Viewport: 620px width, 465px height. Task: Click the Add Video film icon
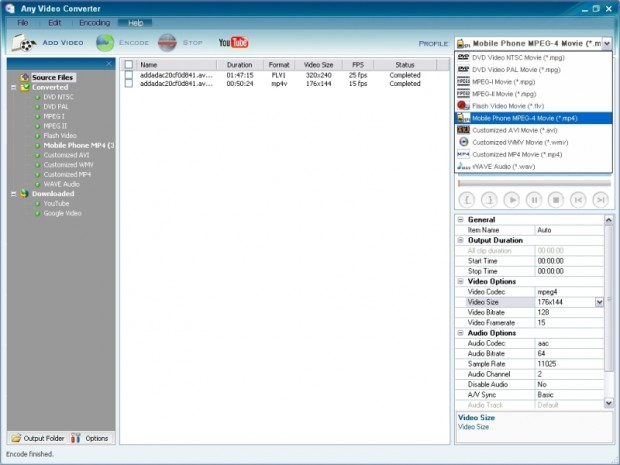click(23, 43)
